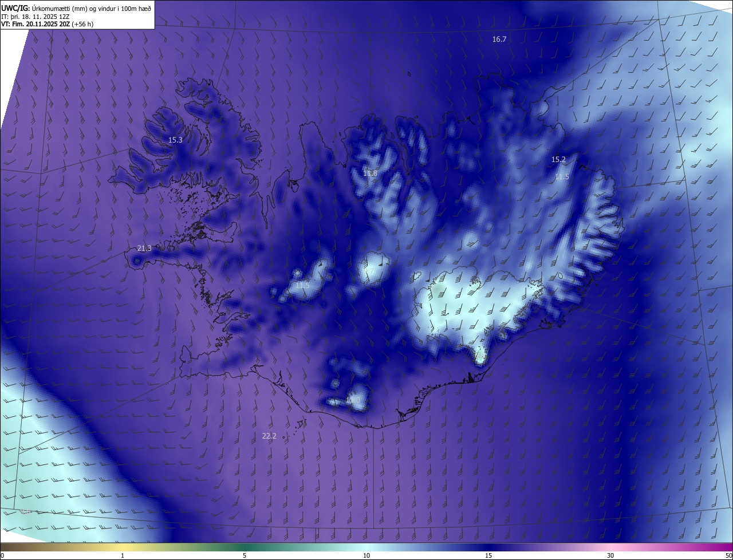Click the 16.7 value label
733x560 pixels.
499,40
